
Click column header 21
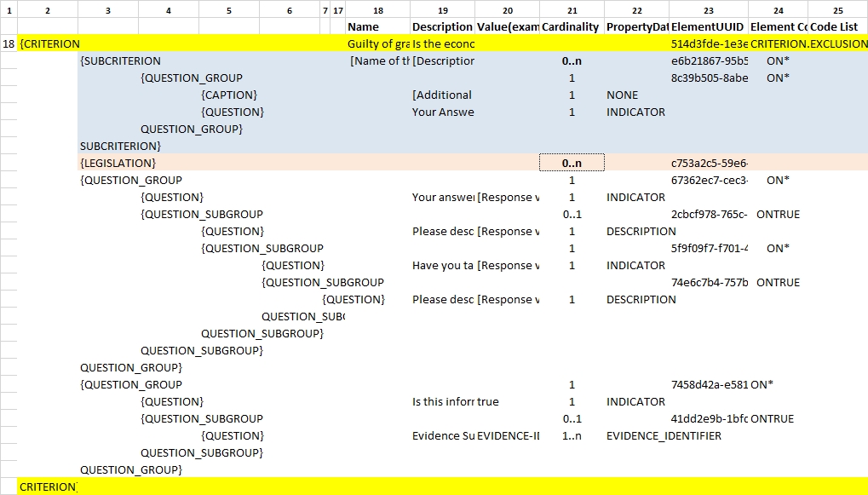572,10
